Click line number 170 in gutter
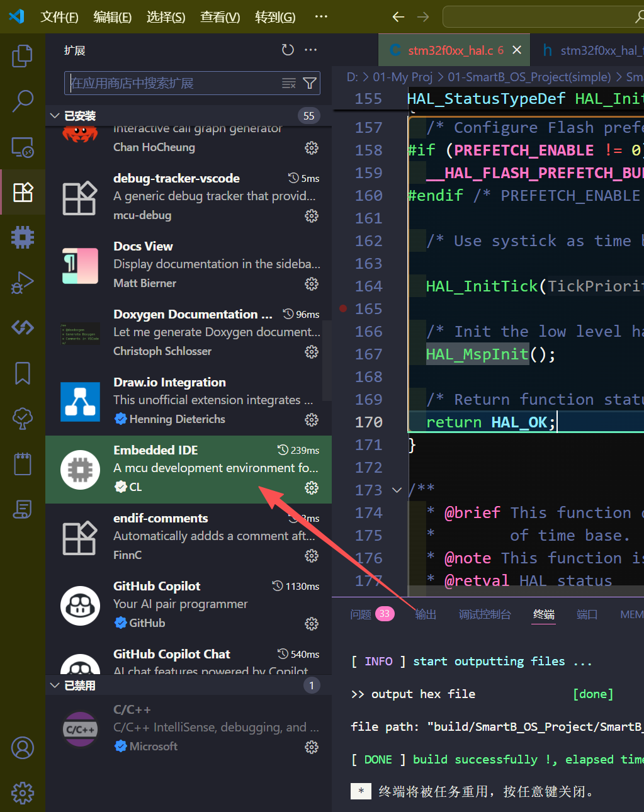 click(x=368, y=422)
